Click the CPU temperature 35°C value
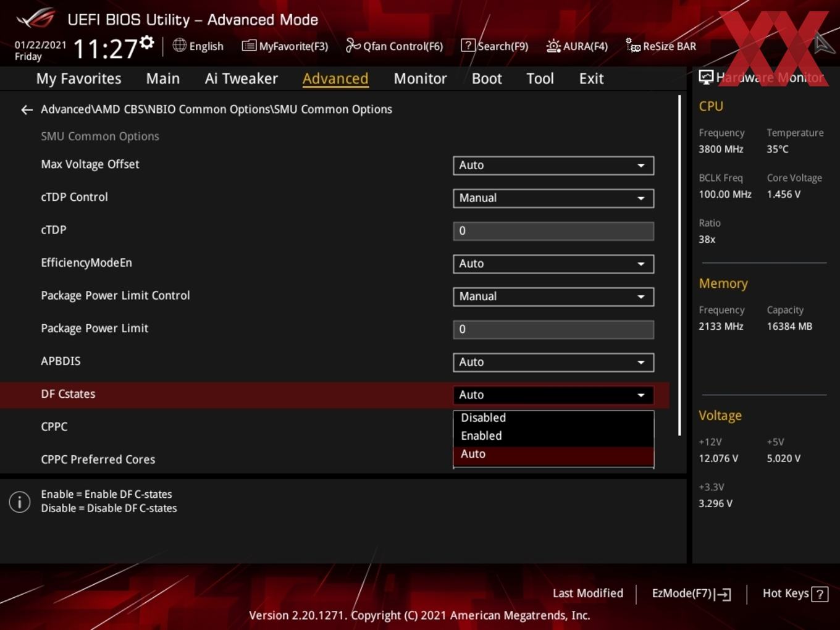This screenshot has height=630, width=840. (x=778, y=149)
